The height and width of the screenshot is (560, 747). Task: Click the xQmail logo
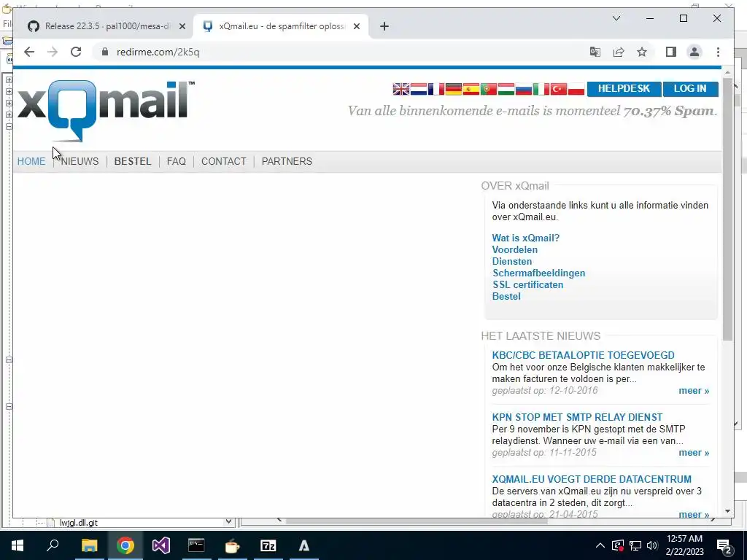106,111
